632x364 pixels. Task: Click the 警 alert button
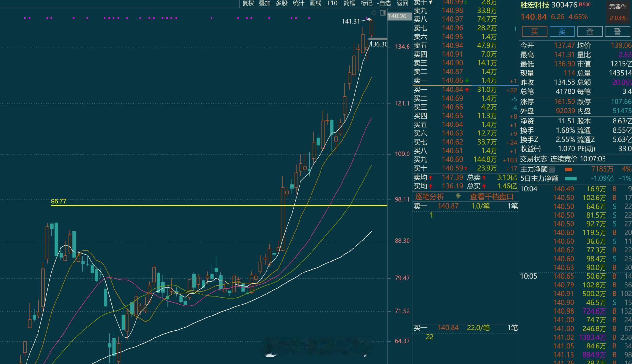click(x=617, y=31)
